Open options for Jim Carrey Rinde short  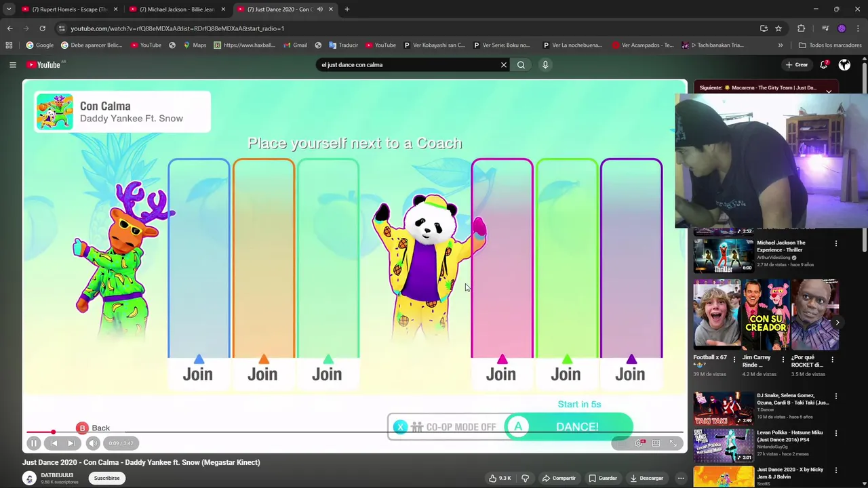783,360
